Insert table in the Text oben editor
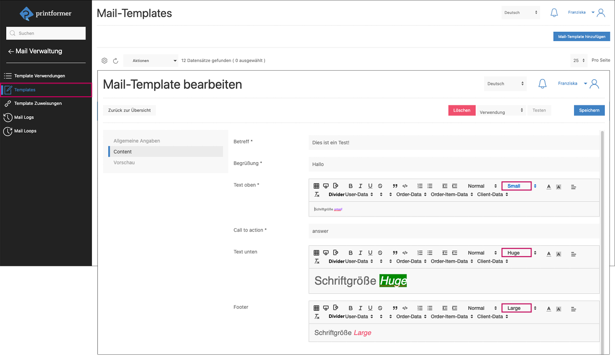This screenshot has width=615, height=364. pyautogui.click(x=316, y=186)
